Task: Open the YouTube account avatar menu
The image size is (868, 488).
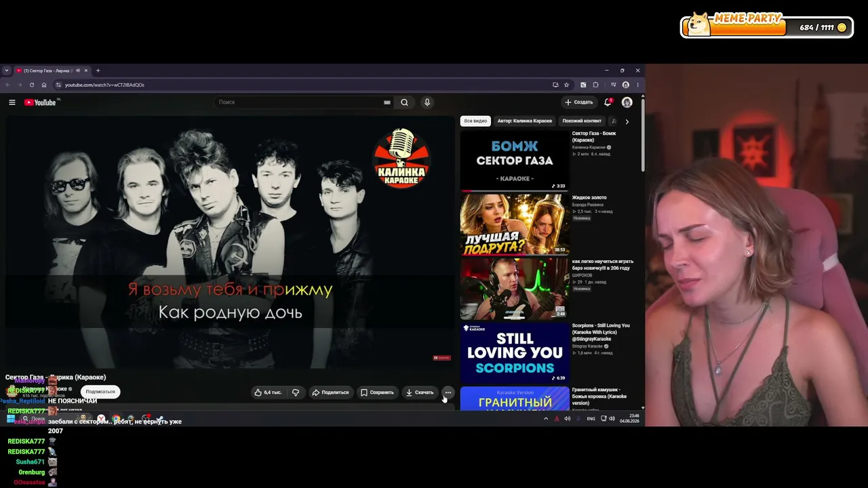Action: (627, 102)
